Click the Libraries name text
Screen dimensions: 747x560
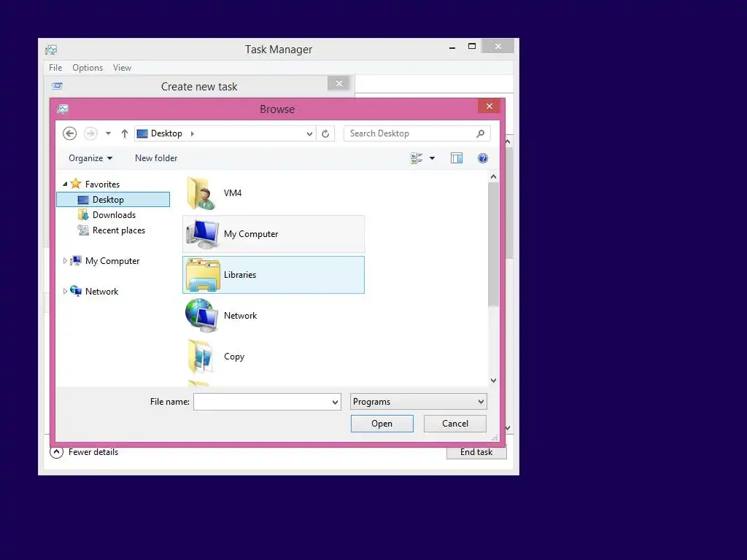[239, 275]
